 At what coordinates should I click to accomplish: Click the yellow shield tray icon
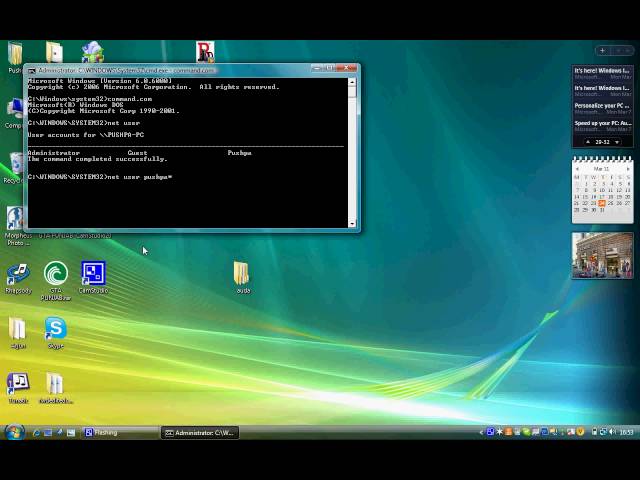coord(580,432)
